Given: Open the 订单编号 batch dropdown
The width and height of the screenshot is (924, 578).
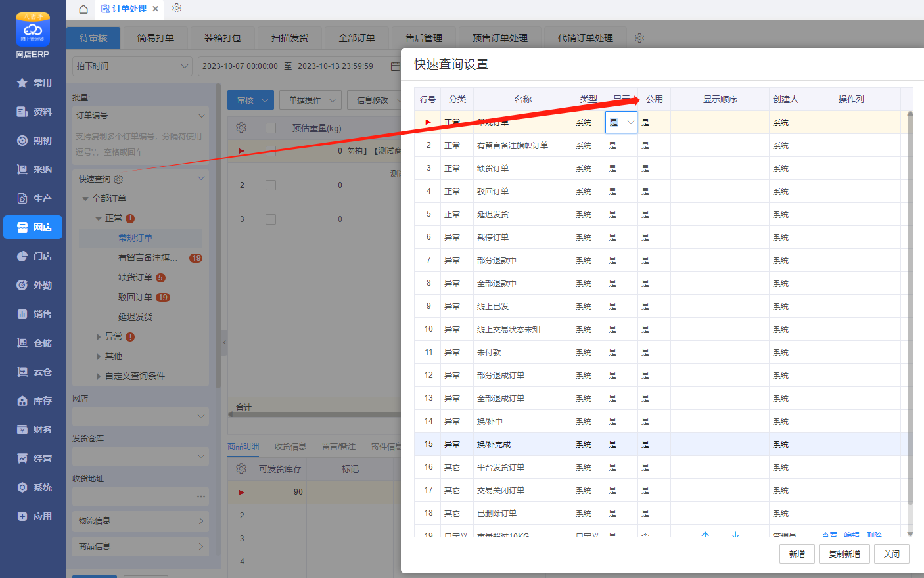Looking at the screenshot, I should pyautogui.click(x=141, y=116).
